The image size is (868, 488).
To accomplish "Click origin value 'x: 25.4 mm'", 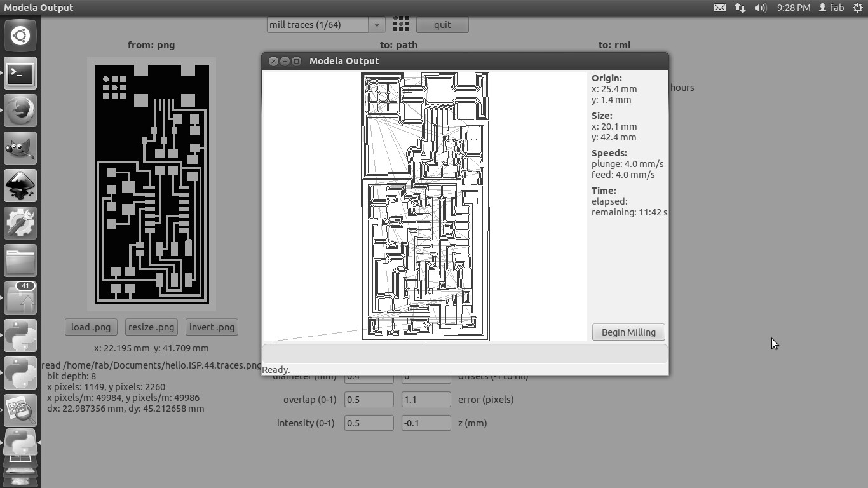I will point(614,89).
